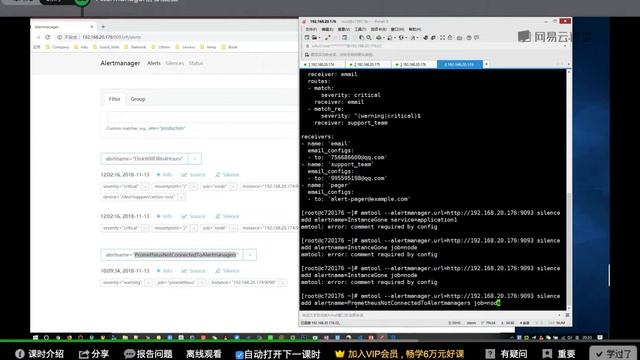Toggle 自动打开下一课时 checkbox
The width and height of the screenshot is (640, 360).
point(240,355)
